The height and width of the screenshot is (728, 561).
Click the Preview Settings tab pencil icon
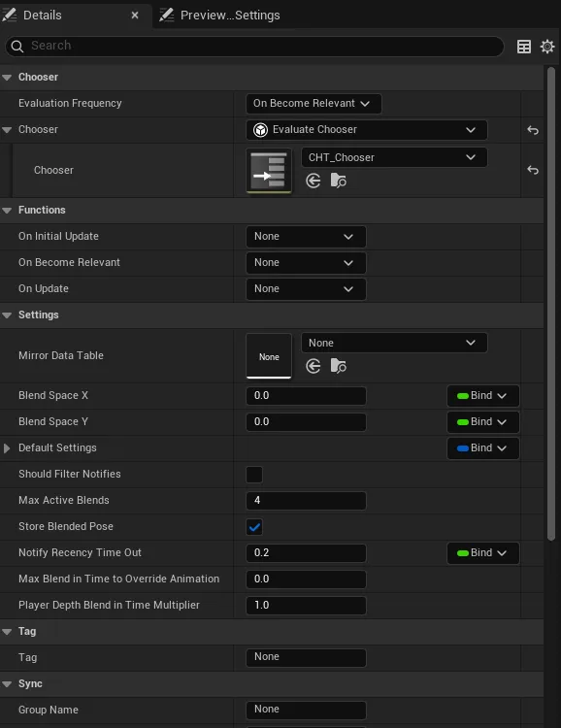pyautogui.click(x=166, y=15)
